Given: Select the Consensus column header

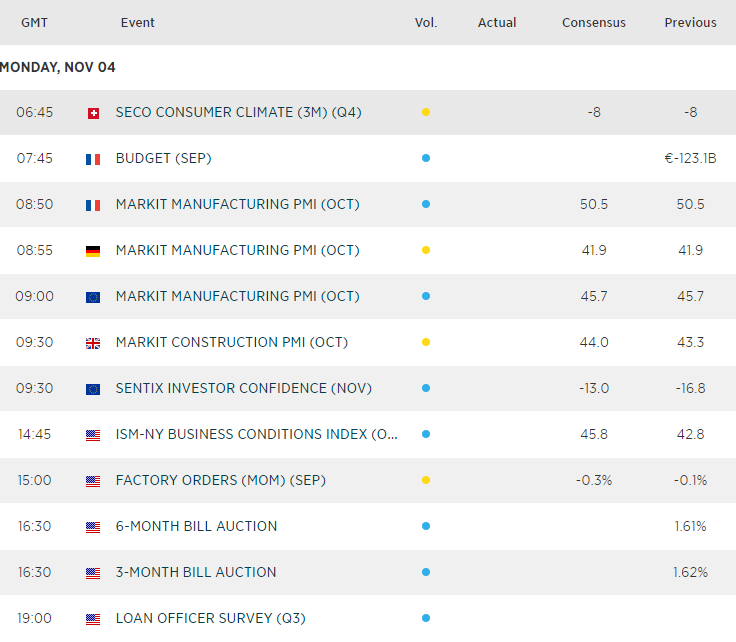Looking at the screenshot, I should click(x=594, y=23).
